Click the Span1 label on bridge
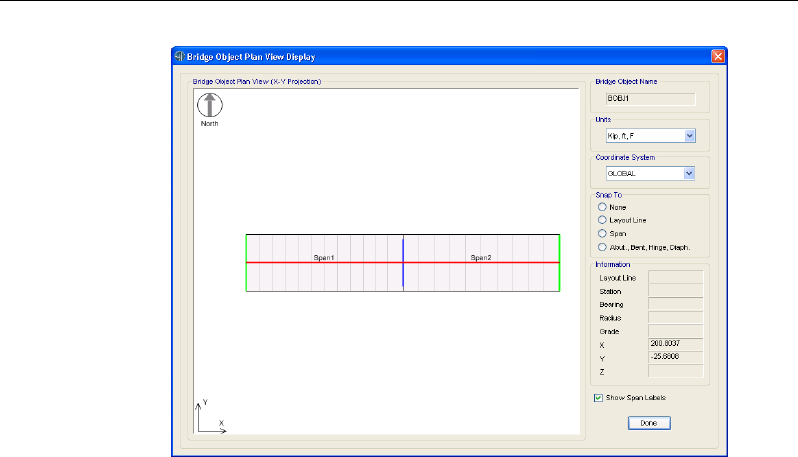Screen dimensions: 798x457 coord(324,257)
